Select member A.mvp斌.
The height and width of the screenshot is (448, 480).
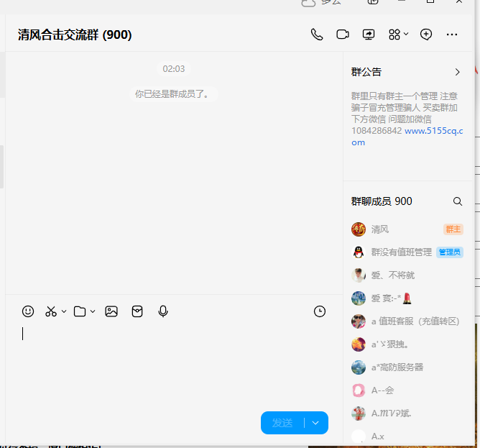[407, 413]
